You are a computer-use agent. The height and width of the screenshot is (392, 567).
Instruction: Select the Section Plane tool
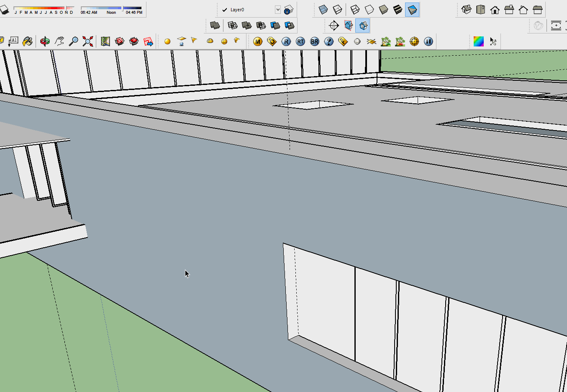(334, 26)
